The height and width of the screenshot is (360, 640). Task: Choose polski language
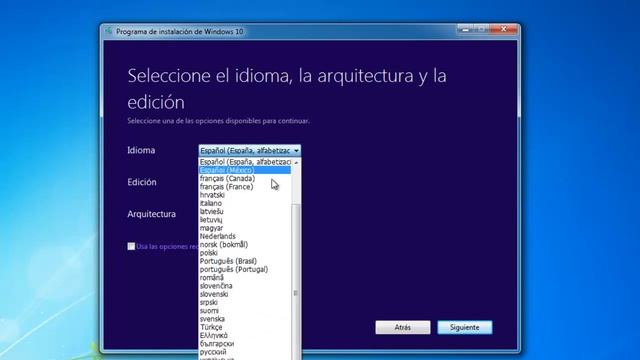point(245,253)
